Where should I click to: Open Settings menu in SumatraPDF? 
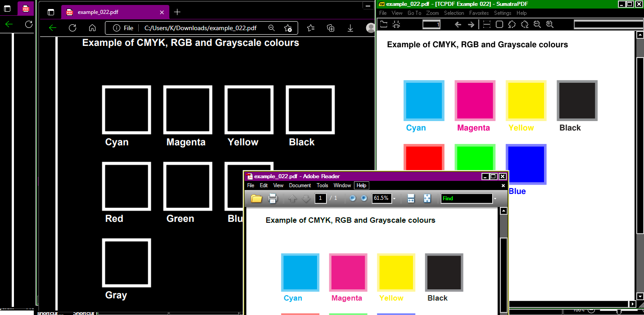pyautogui.click(x=503, y=13)
